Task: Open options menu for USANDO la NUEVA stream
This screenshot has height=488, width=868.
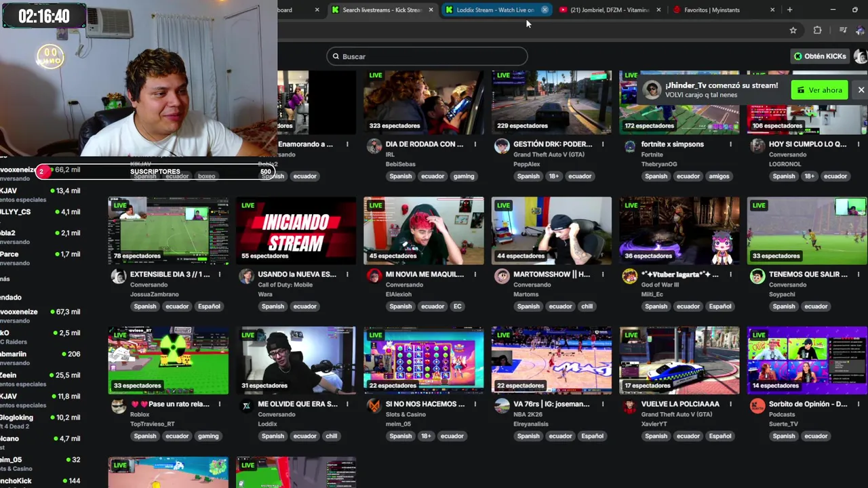Action: pyautogui.click(x=347, y=274)
